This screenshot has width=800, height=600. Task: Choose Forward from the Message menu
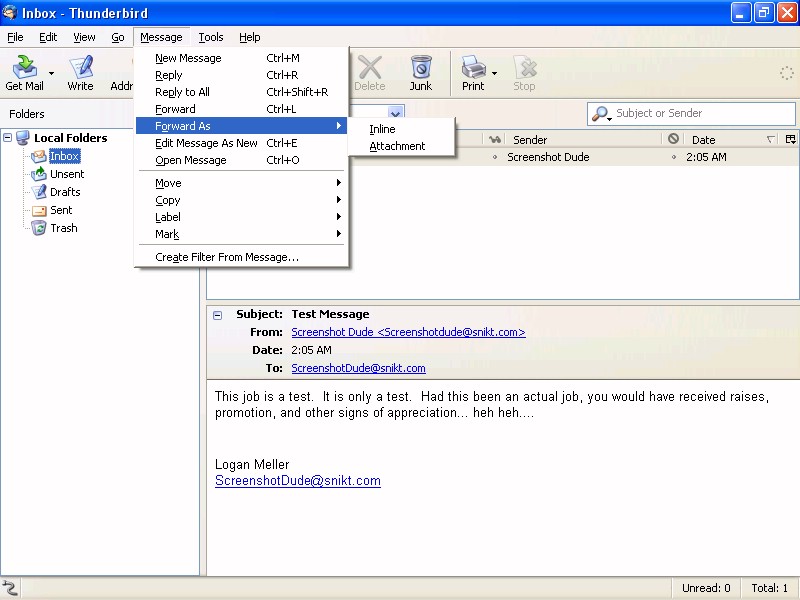click(242, 109)
